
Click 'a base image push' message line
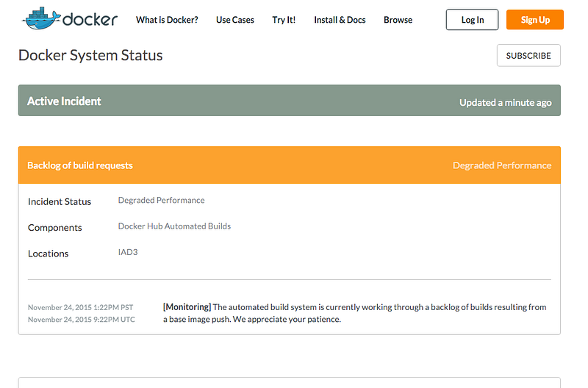click(252, 320)
